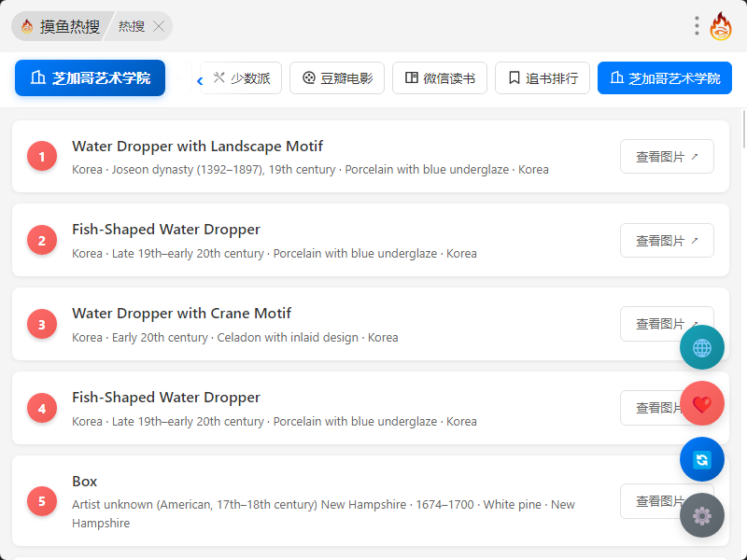Click the 摸鱼热搜 logo in the top bar
The height and width of the screenshot is (560, 747).
click(x=62, y=26)
